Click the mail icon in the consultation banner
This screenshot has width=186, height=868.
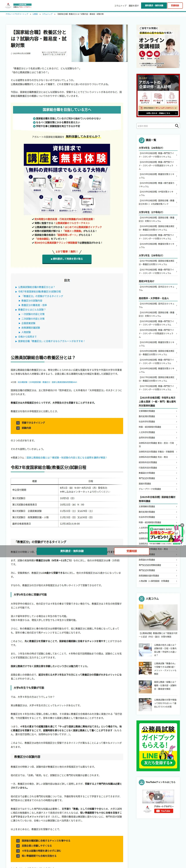click(157, 54)
